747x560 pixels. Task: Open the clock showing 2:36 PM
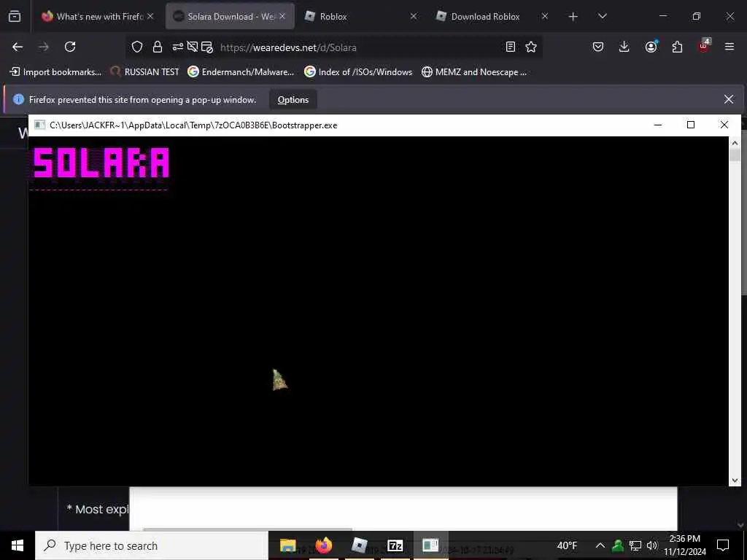(x=685, y=545)
